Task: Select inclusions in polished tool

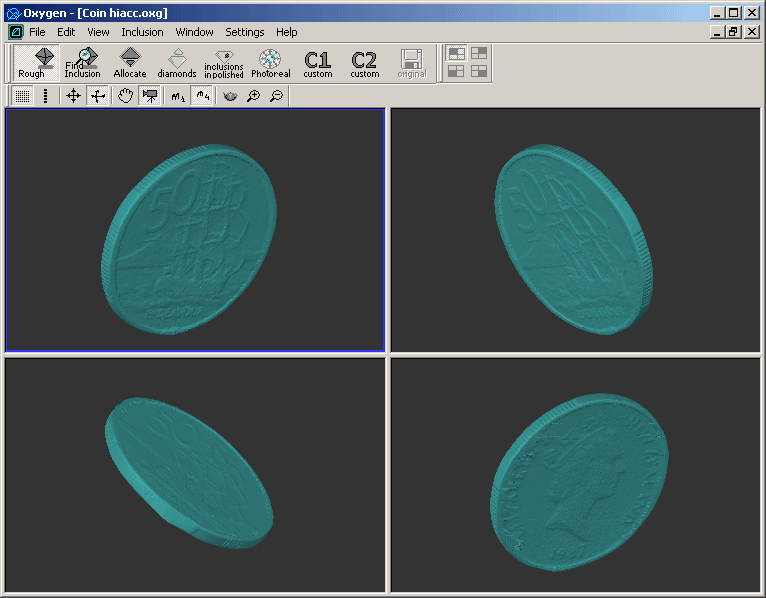Action: point(224,63)
